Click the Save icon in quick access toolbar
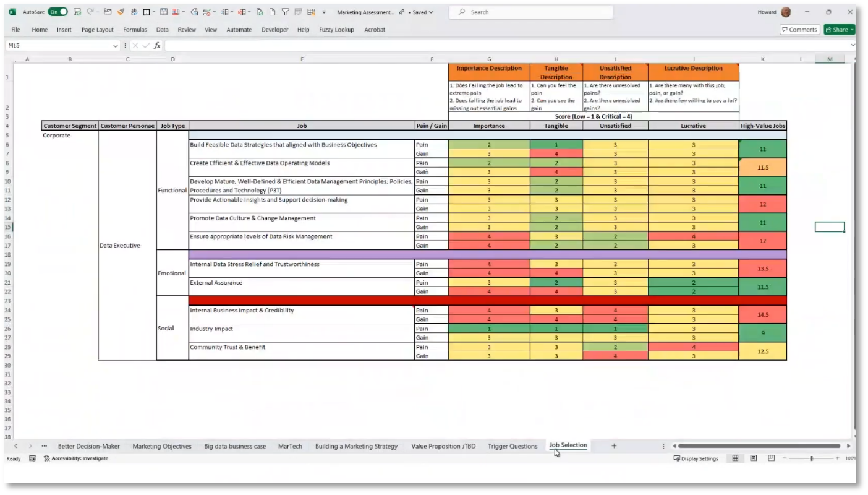 click(x=77, y=12)
